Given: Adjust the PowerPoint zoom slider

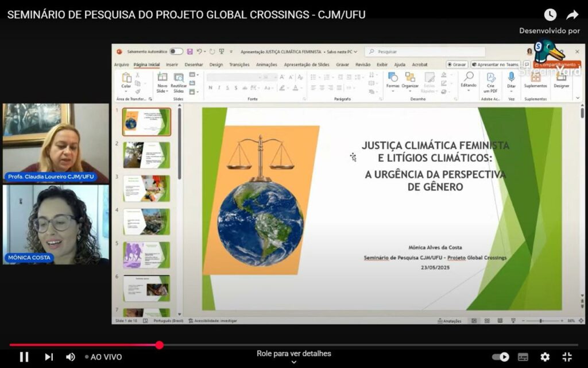Looking at the screenshot, I should [x=543, y=321].
